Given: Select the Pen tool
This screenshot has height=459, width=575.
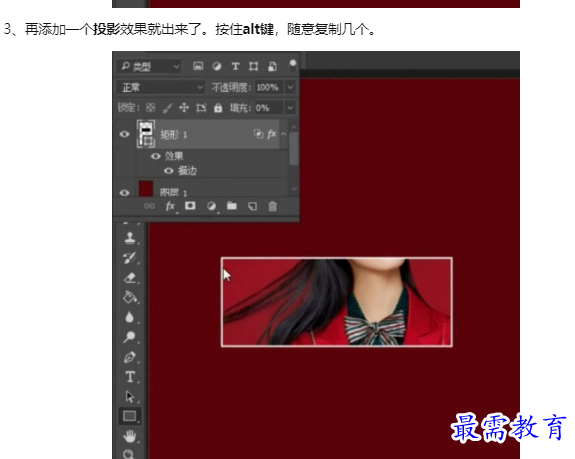Looking at the screenshot, I should click(130, 357).
